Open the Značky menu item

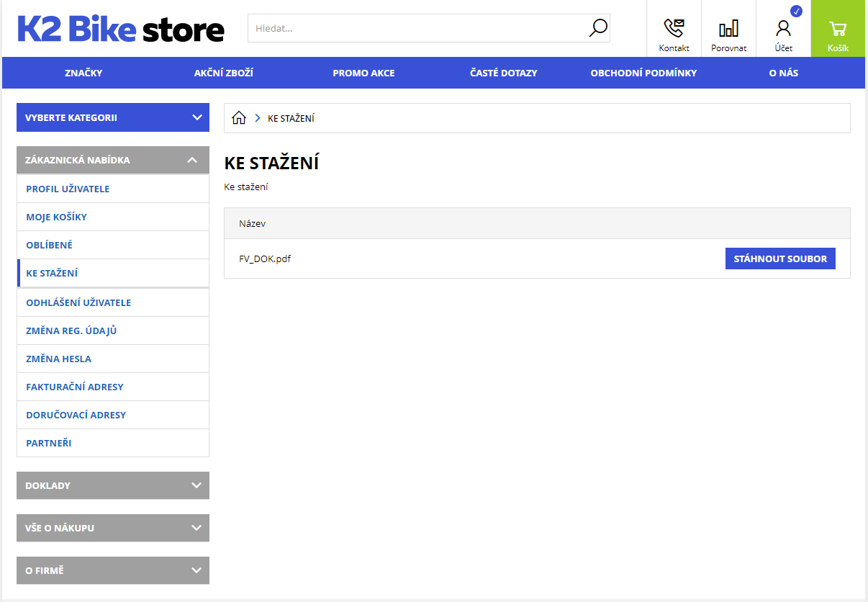click(x=83, y=73)
